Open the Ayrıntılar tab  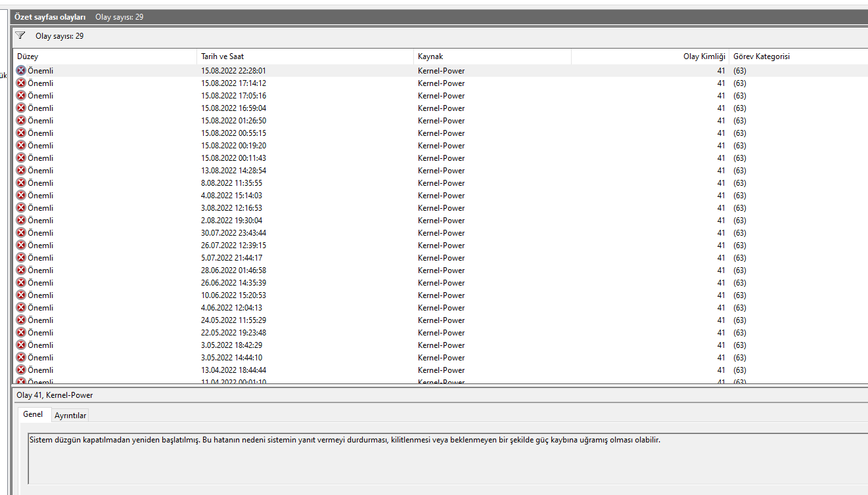pos(70,415)
